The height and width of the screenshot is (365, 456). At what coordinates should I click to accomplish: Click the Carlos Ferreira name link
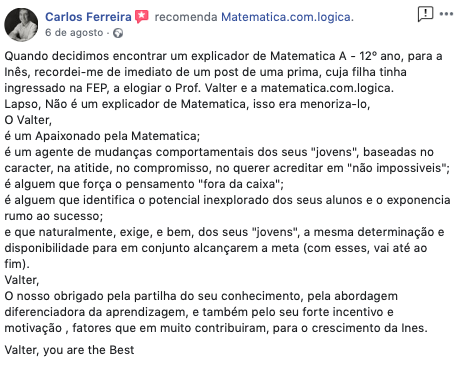pos(88,17)
